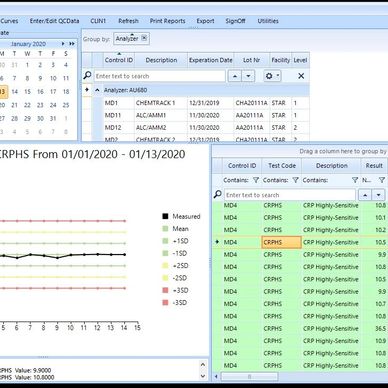Viewport: 388px width, 388px height.
Task: Open Result column filter funnel
Action: tap(382, 180)
